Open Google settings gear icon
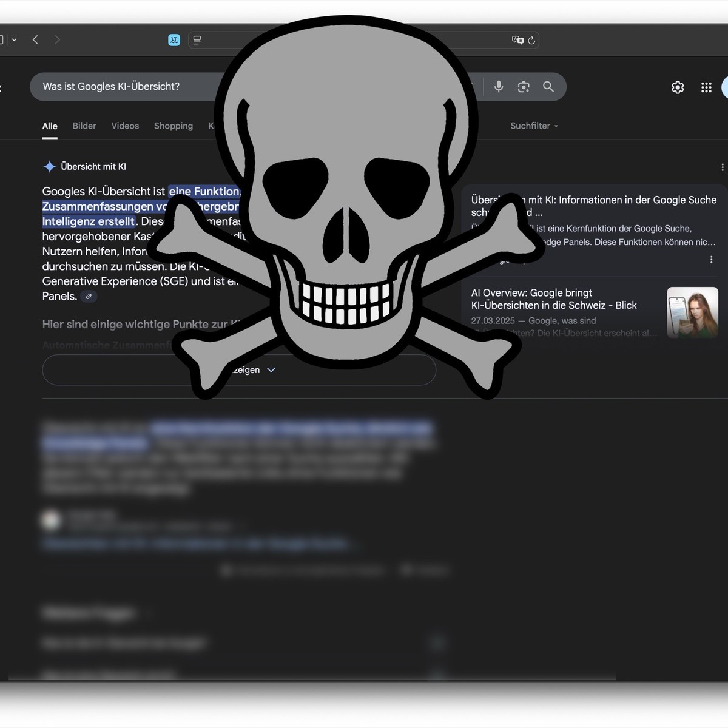Image resolution: width=728 pixels, height=728 pixels. click(x=678, y=87)
